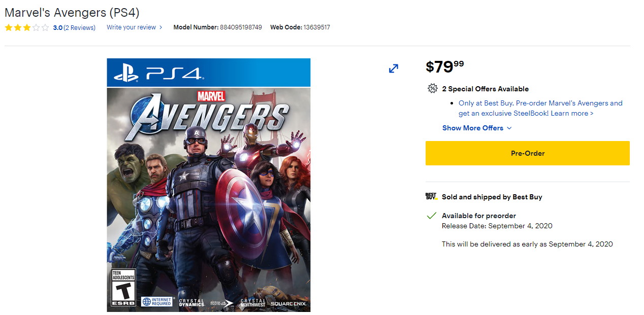The image size is (644, 315).
Task: Click the PlayStation logo on the cover banner
Action: [126, 74]
